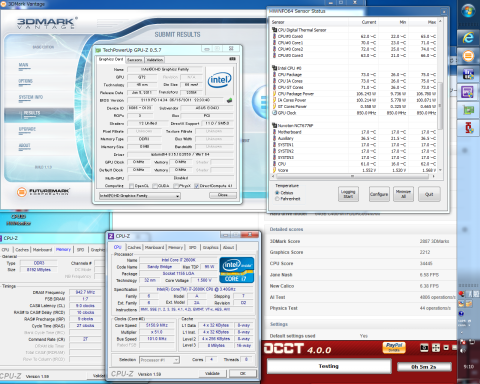Click the Intel Core i7 badge in CPU-Z
The width and height of the screenshot is (480, 384).
[x=236, y=270]
